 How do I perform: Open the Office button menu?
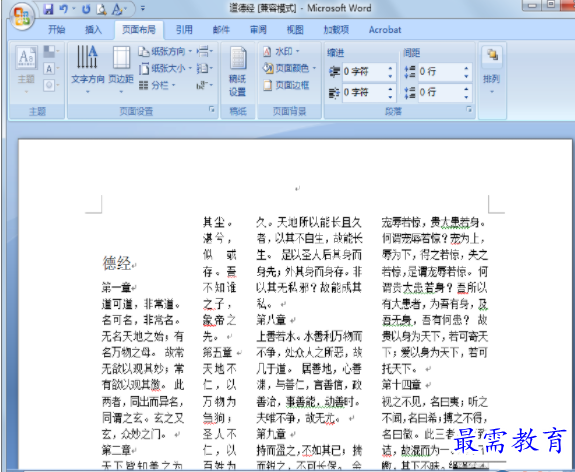click(22, 17)
